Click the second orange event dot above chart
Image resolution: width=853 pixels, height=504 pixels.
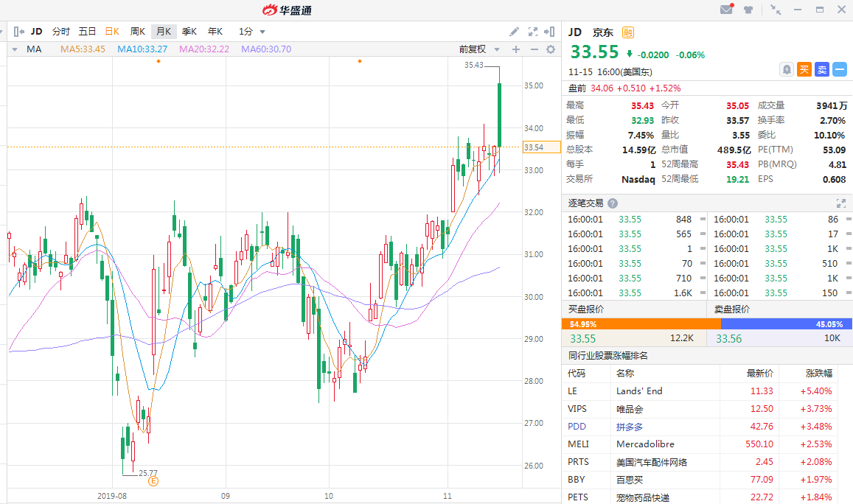[360, 61]
